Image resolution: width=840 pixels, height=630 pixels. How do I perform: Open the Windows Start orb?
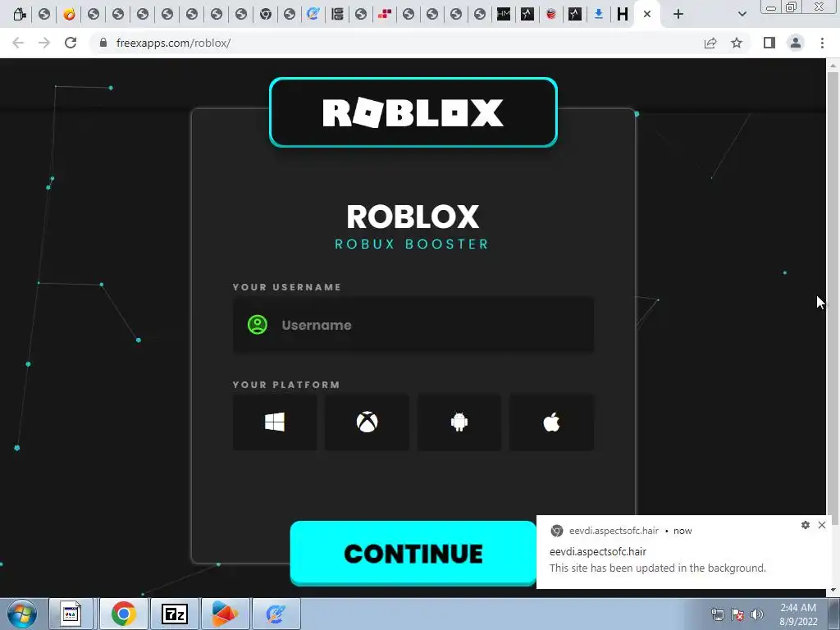tap(22, 614)
